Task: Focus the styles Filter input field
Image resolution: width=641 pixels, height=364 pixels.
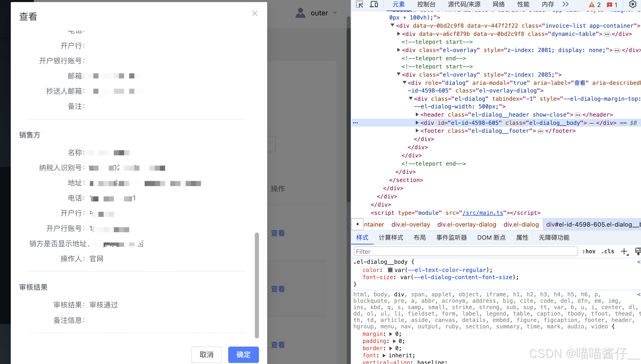Action: coord(465,251)
